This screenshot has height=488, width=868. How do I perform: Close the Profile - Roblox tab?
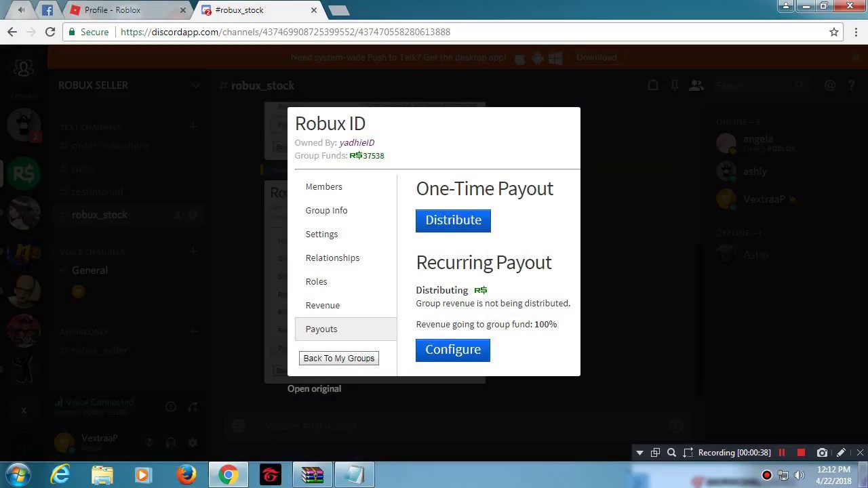[x=182, y=10]
